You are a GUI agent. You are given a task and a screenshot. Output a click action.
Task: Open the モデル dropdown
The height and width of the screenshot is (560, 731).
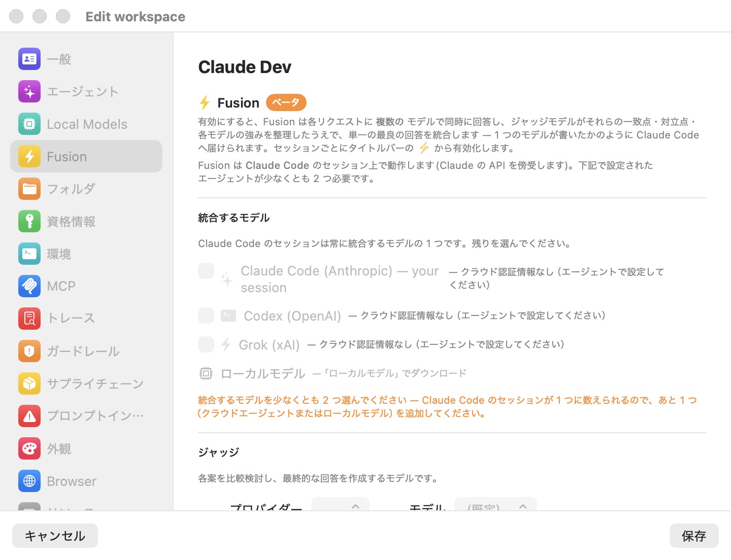[495, 505]
